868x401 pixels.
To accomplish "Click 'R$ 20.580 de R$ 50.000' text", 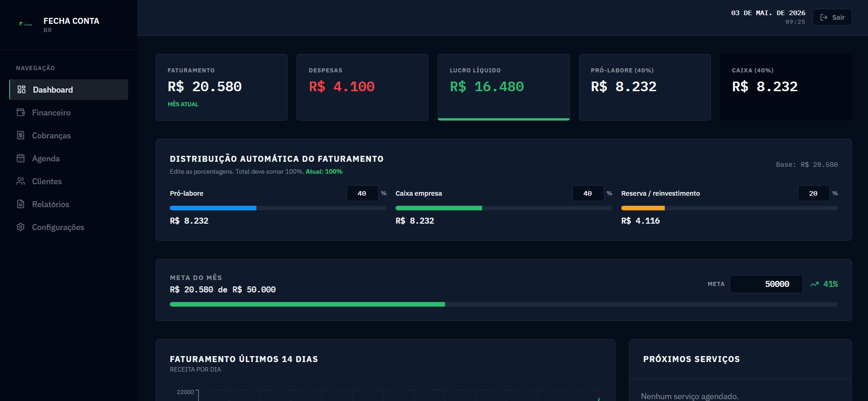I will tap(222, 290).
